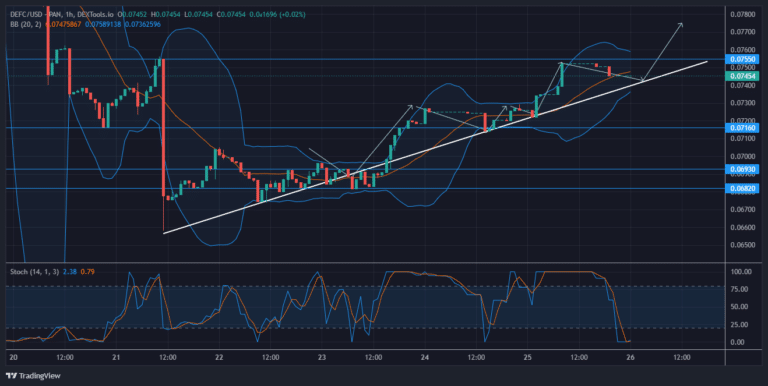Click the date 22 on time axis
The height and width of the screenshot is (386, 768).
click(219, 358)
